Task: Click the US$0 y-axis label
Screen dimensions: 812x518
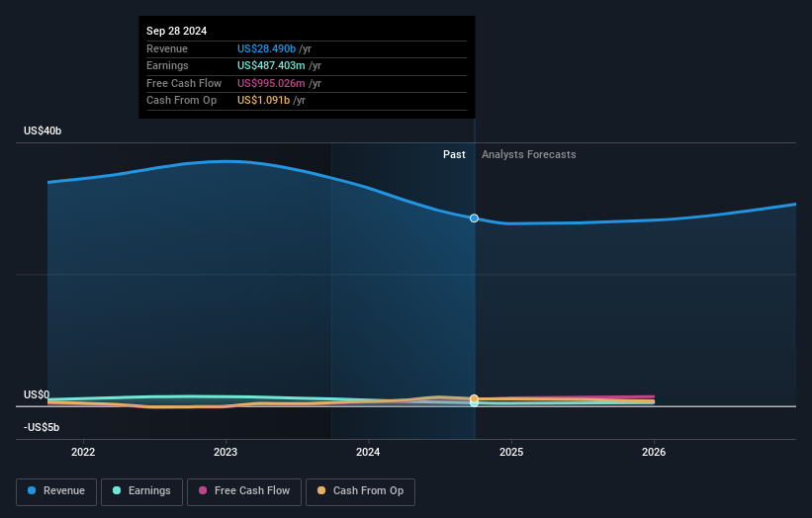Action: 37,394
